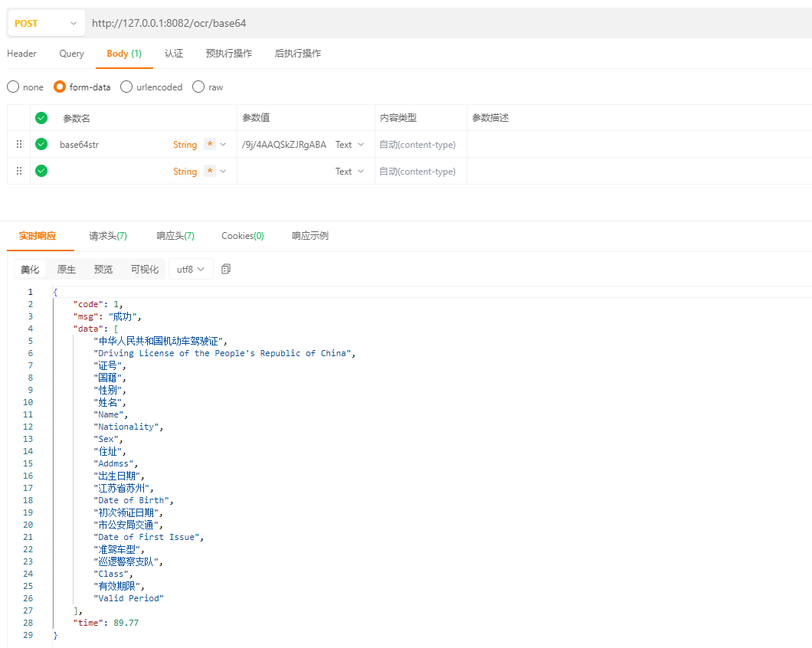Click the 预览 response view button
812x648 pixels.
tap(103, 269)
